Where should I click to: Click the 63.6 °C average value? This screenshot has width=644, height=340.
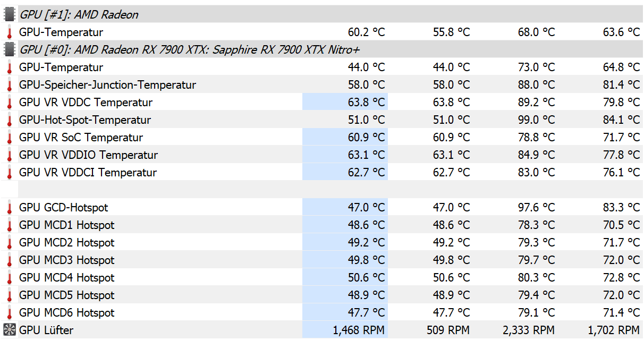point(621,32)
